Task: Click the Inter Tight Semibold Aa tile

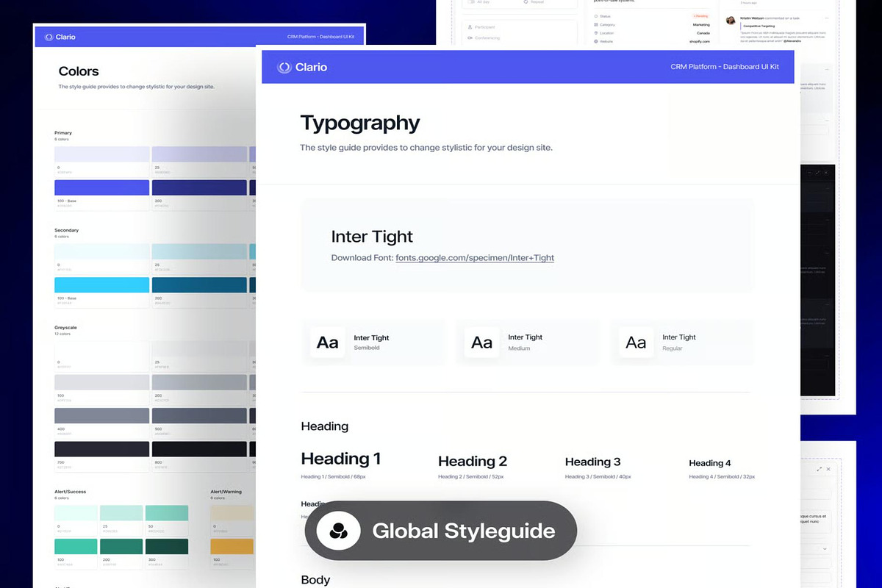Action: pos(328,343)
